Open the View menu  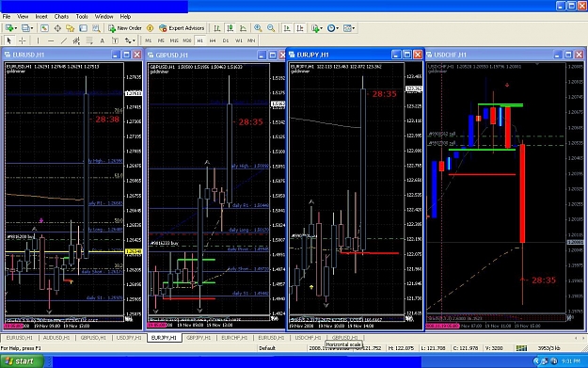point(23,17)
